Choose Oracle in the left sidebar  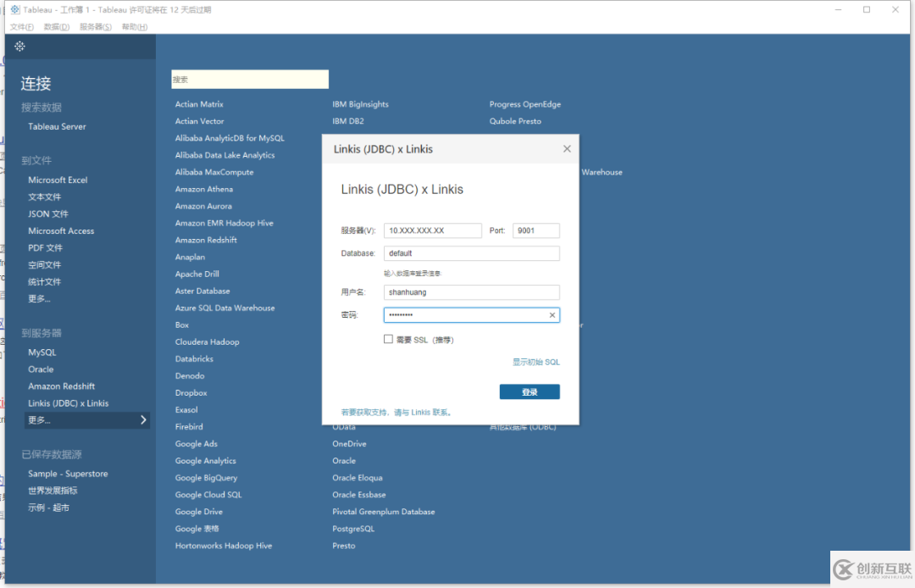coord(41,369)
